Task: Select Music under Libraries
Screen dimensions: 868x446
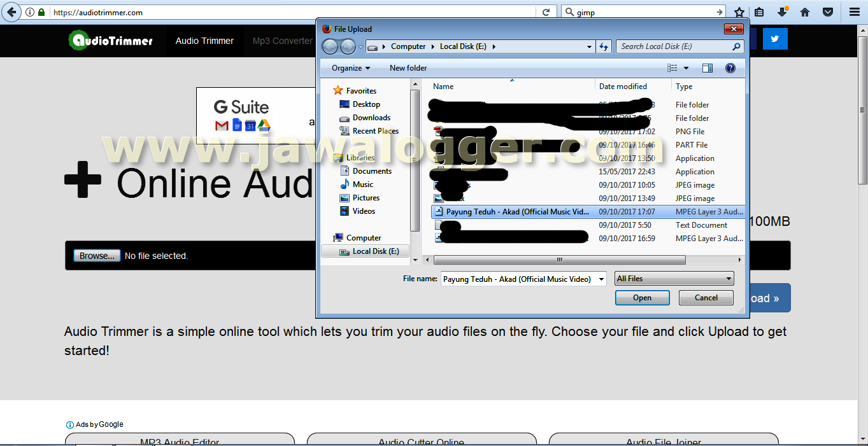Action: coord(363,185)
